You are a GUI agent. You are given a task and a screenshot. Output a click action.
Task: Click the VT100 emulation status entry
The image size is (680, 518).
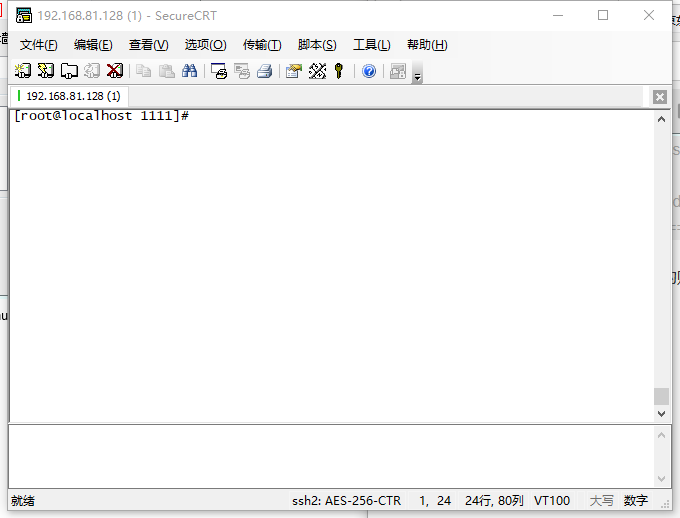pos(552,501)
